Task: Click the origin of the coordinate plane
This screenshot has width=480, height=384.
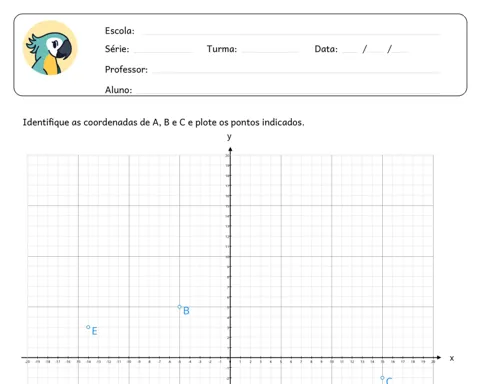Action: pos(230,358)
